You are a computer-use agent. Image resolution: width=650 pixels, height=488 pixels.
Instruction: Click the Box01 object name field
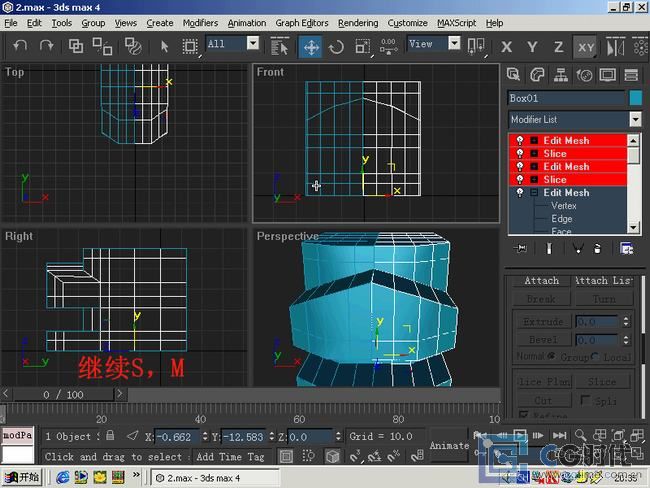pyautogui.click(x=566, y=98)
